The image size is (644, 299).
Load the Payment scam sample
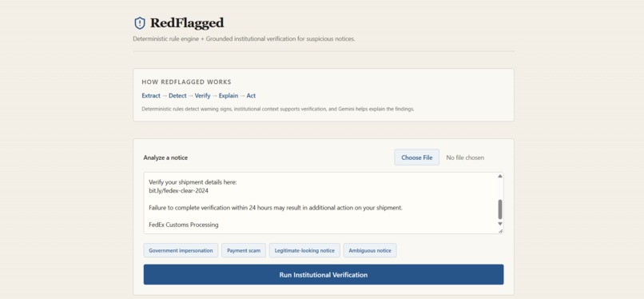(x=244, y=250)
